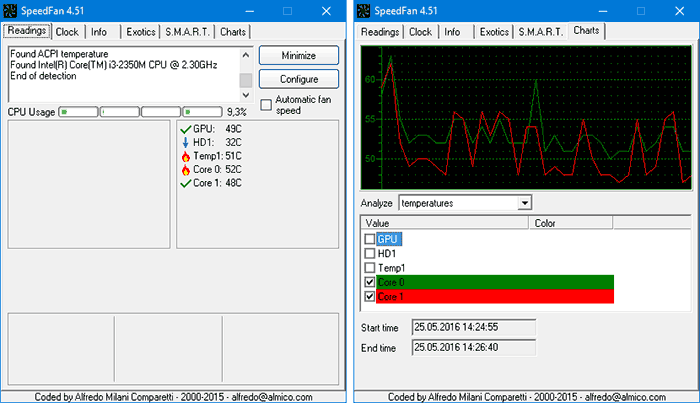Enable Automatic fan speed checkbox
This screenshot has height=403, width=700.
point(266,105)
